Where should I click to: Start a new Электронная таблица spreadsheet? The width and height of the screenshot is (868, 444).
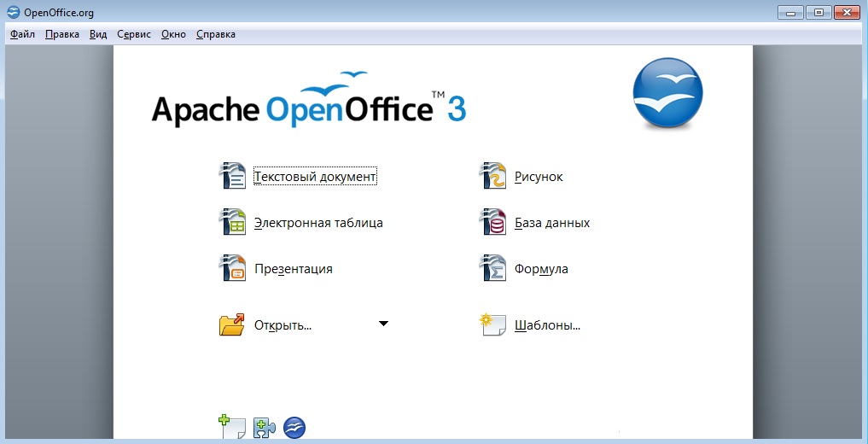coord(317,223)
